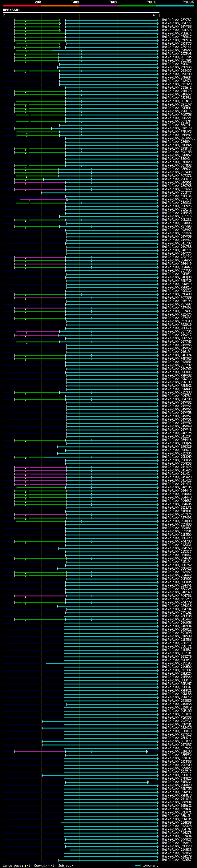Select the UniRef100_Q84U94 label
Viewport: 197px width, 868px height.
(x=177, y=142)
